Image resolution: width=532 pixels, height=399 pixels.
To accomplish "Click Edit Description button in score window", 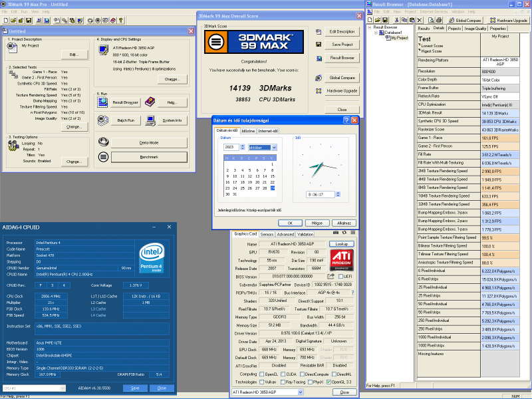I will 342,31.
